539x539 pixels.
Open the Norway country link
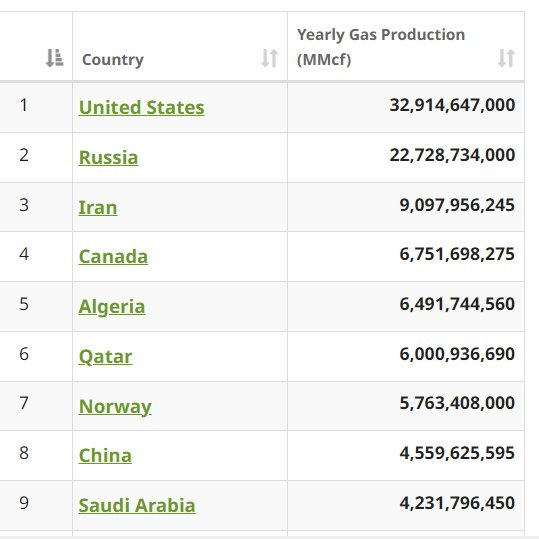pyautogui.click(x=115, y=407)
